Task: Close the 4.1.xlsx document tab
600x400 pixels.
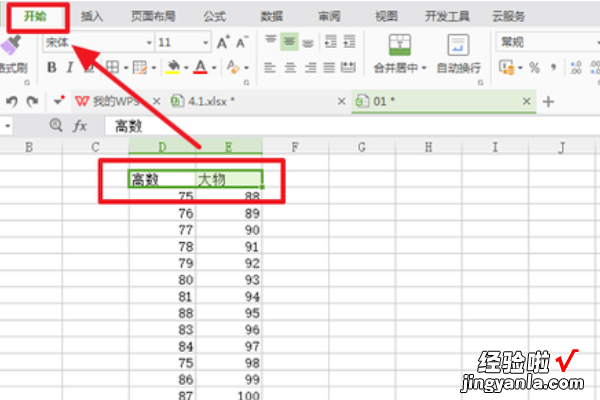Action: point(341,101)
